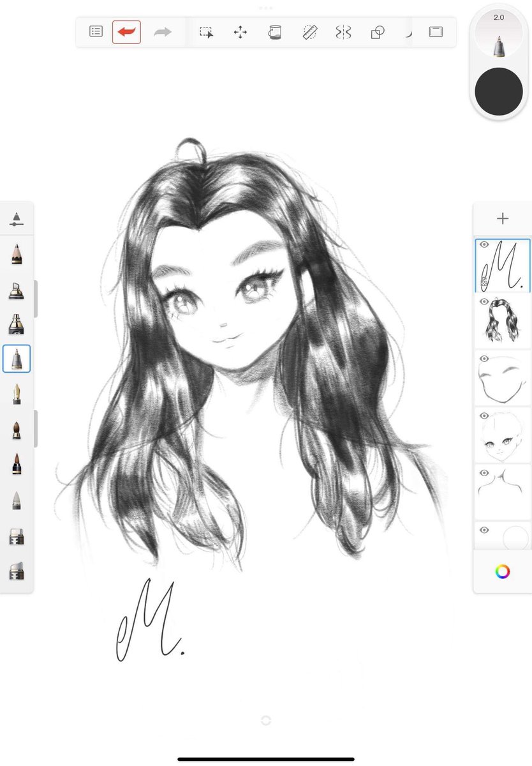Enable the Symmetry tool
Screen dimensions: 532x766
pos(343,32)
